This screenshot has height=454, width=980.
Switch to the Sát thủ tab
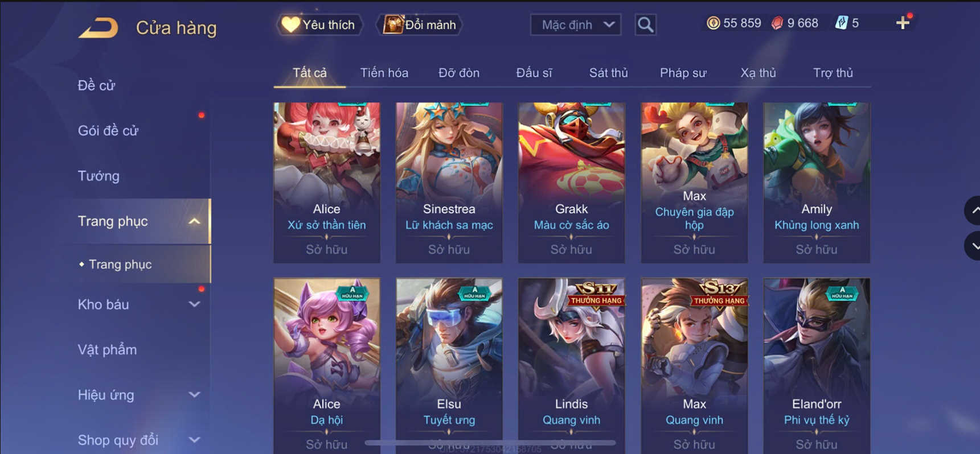pos(608,73)
